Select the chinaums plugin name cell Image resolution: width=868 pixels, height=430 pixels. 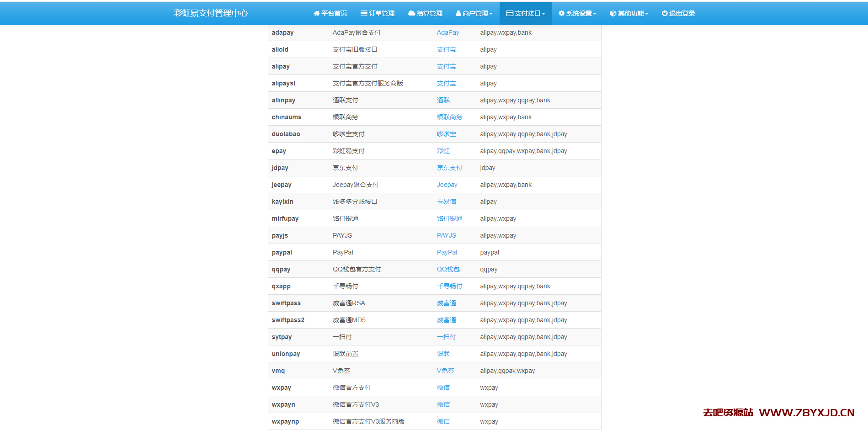point(287,117)
